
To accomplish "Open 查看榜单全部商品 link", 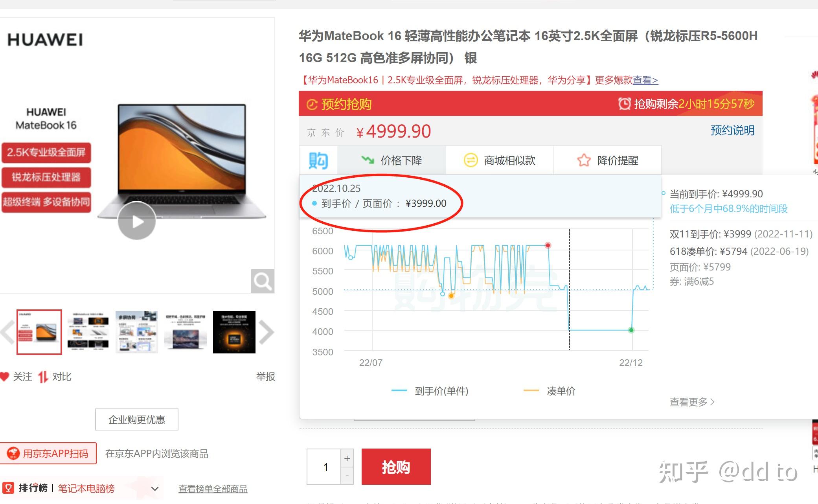I will click(x=213, y=489).
